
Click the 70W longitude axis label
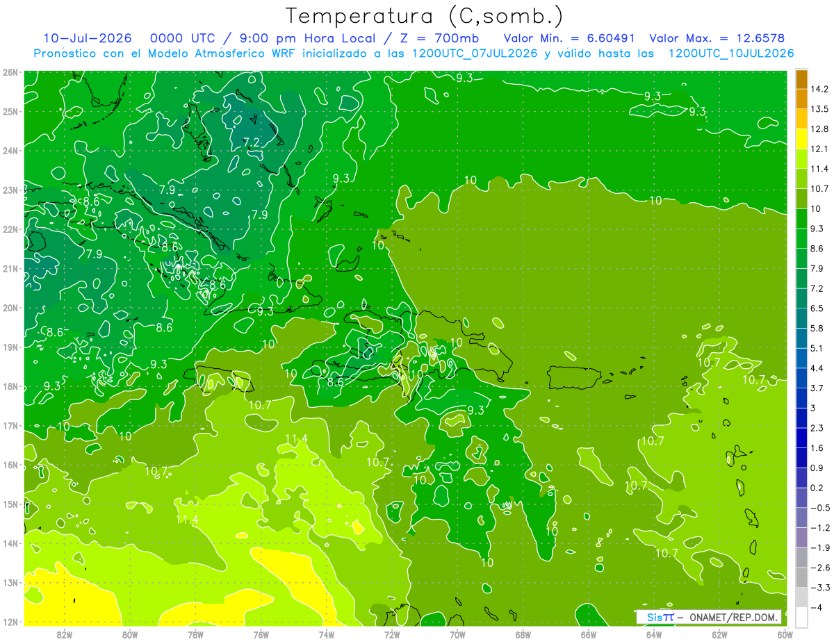pos(457,634)
